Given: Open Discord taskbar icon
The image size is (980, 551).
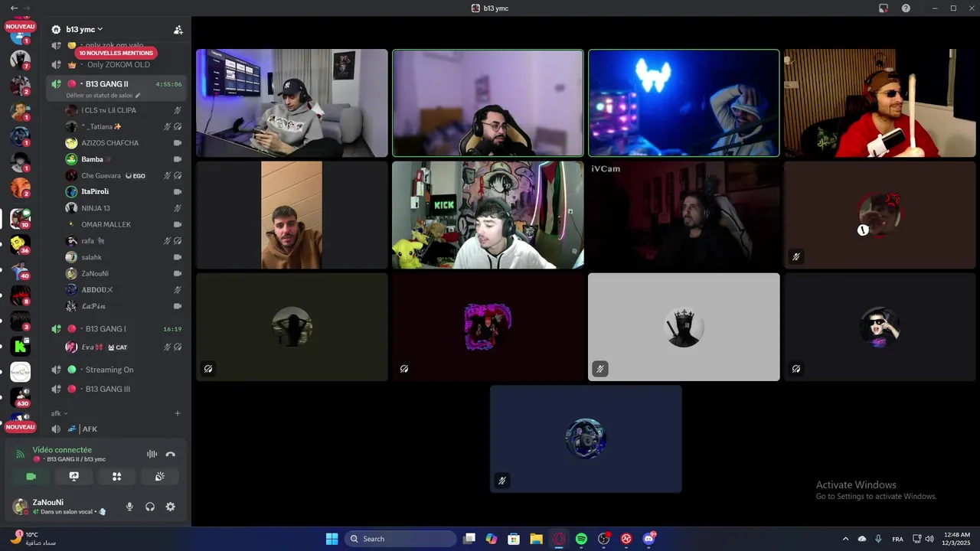Looking at the screenshot, I should coord(649,539).
